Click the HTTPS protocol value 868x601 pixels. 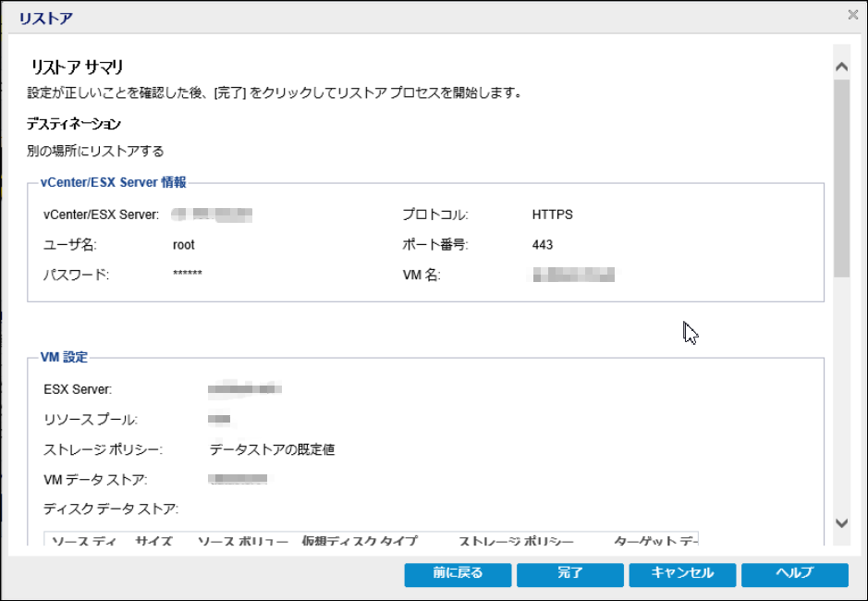pos(552,215)
